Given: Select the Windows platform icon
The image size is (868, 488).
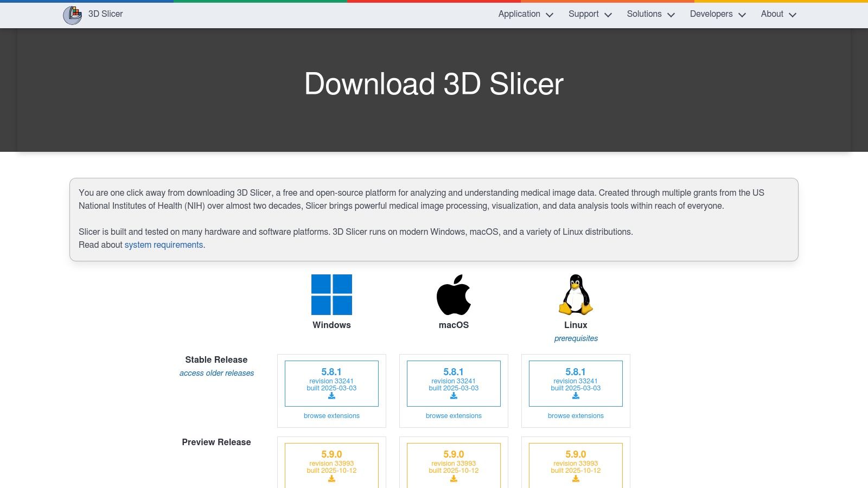Looking at the screenshot, I should click(x=331, y=294).
